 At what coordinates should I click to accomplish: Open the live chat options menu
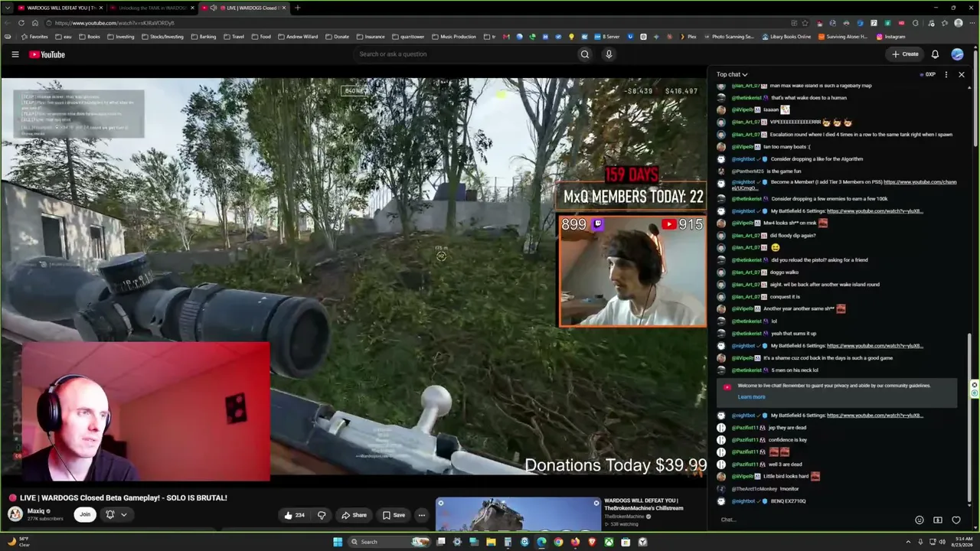point(946,74)
